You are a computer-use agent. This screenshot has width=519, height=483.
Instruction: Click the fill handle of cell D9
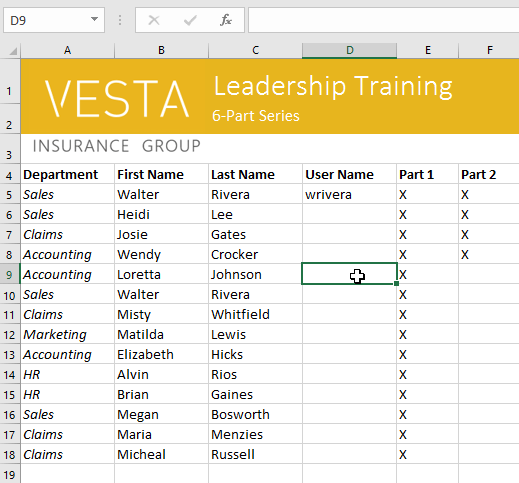click(396, 283)
